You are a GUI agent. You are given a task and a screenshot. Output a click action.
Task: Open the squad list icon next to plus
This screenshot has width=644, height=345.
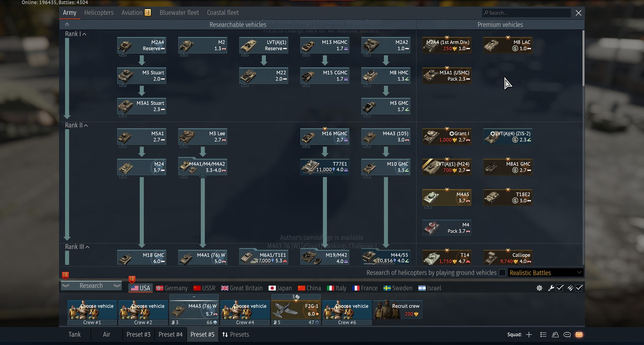(x=543, y=334)
